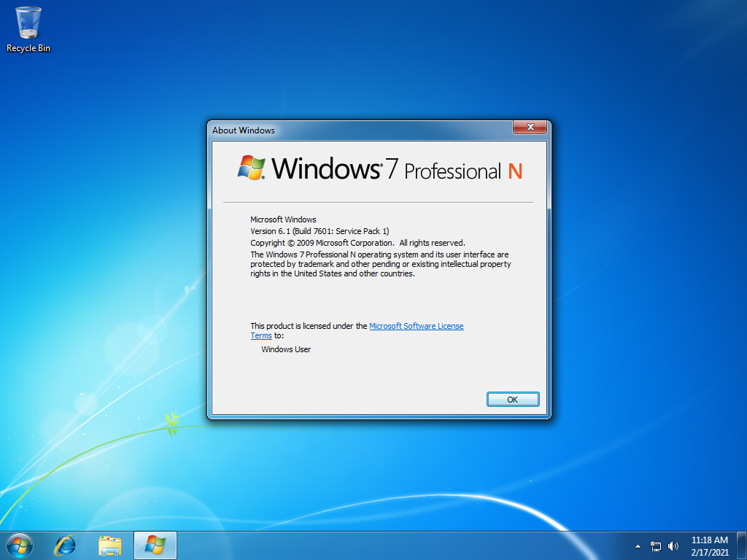Open the volume slider via the tray speaker
The image size is (747, 560).
click(673, 545)
